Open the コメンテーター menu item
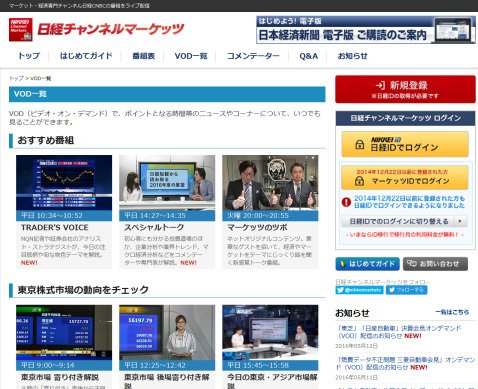Screen dimensions: 478x389 253,56
